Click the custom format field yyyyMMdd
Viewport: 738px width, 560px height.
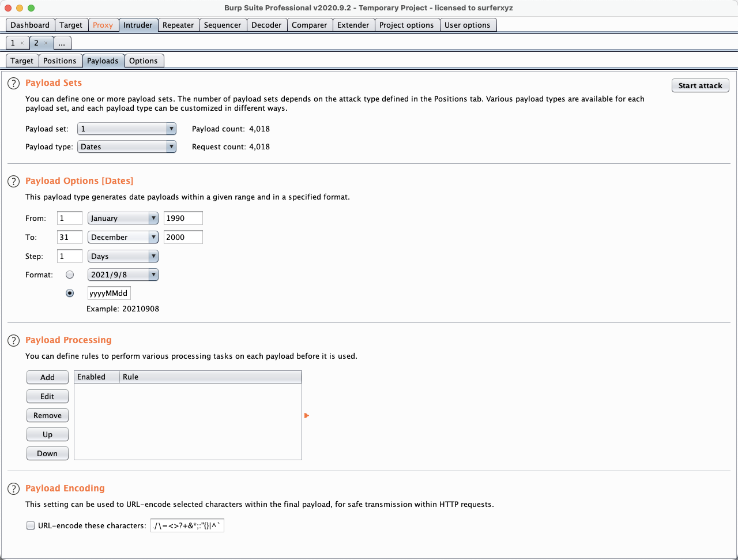[x=109, y=293]
